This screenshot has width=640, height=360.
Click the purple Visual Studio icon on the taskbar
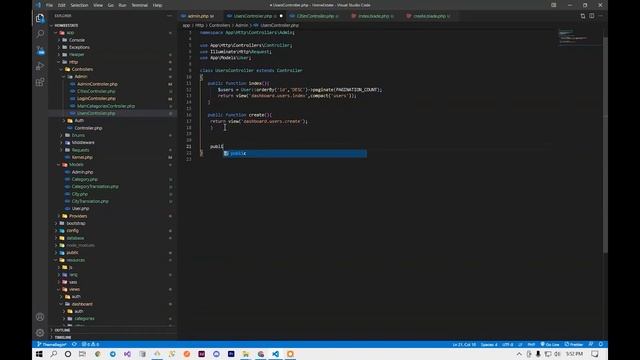click(127, 354)
